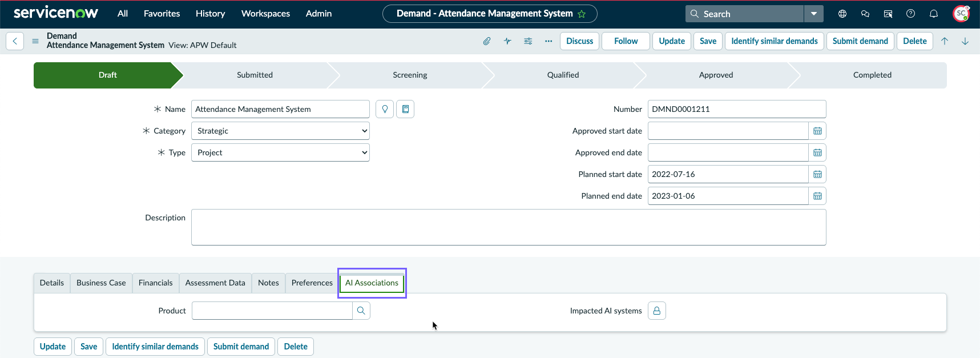
Task: Unlock the Impacted AI systems field
Action: coord(657,311)
